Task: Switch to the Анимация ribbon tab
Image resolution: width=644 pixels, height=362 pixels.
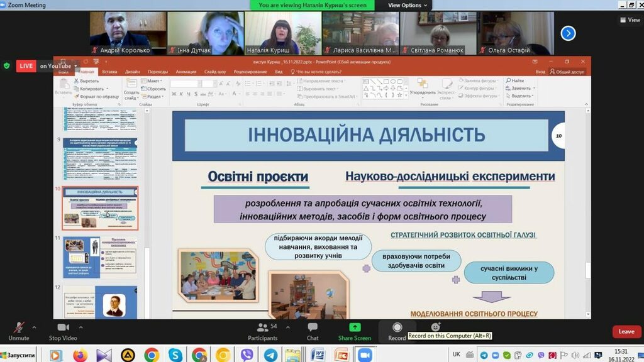Action: 186,72
